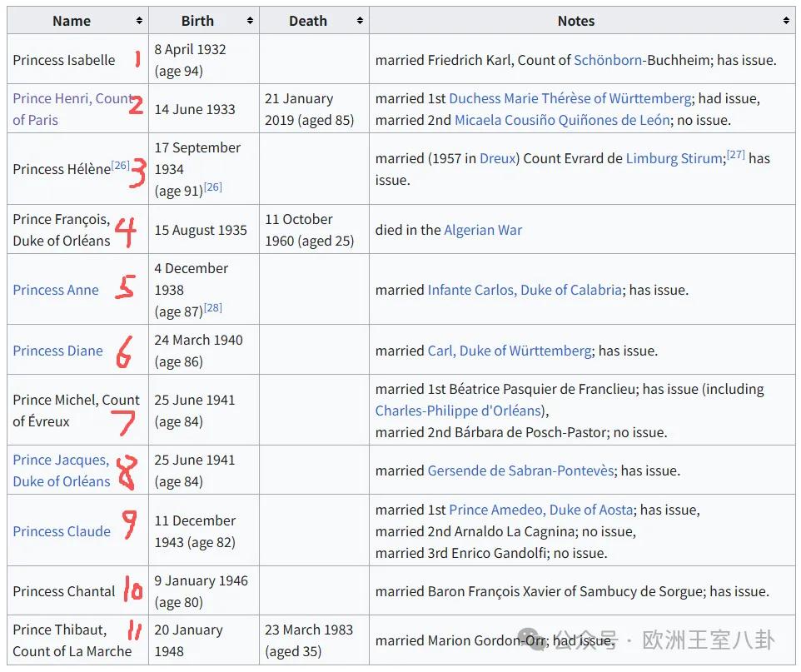Click the Notes column header
This screenshot has width=801, height=672.
point(582,21)
